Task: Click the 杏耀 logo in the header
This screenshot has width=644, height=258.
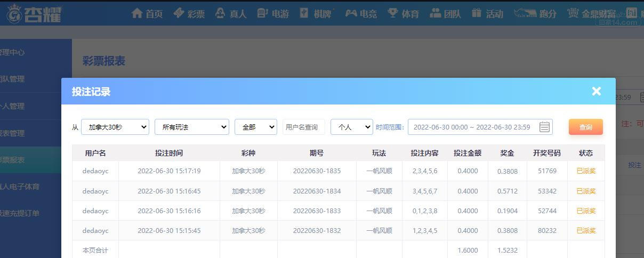Action: [x=33, y=13]
